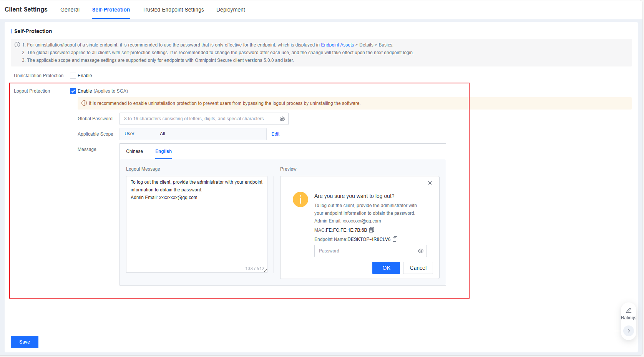Click the endpoint name DESKTOP-4R8CLV6

[369, 239]
